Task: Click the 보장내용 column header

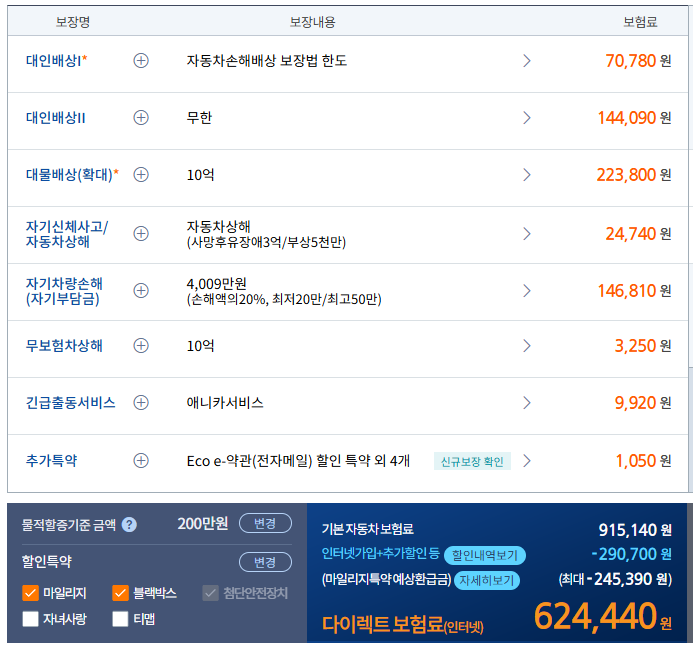Action: coord(312,22)
